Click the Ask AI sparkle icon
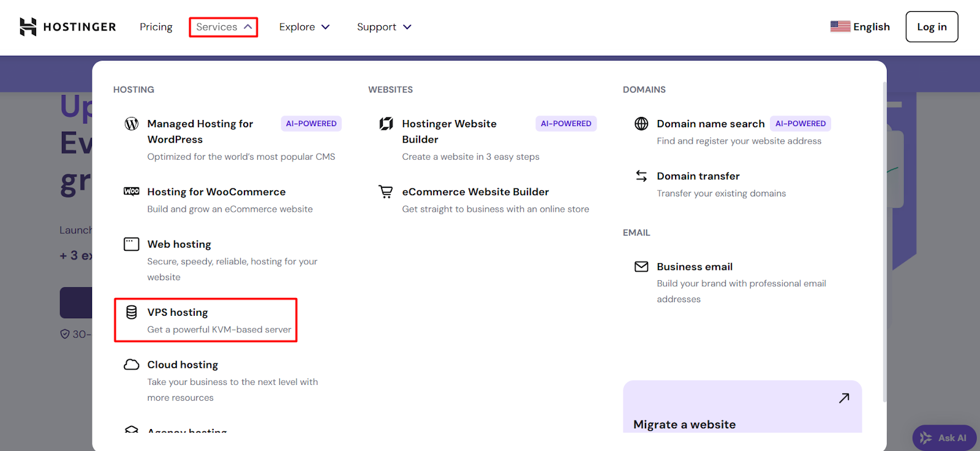Screen dimensions: 980x451 [x=926, y=438]
